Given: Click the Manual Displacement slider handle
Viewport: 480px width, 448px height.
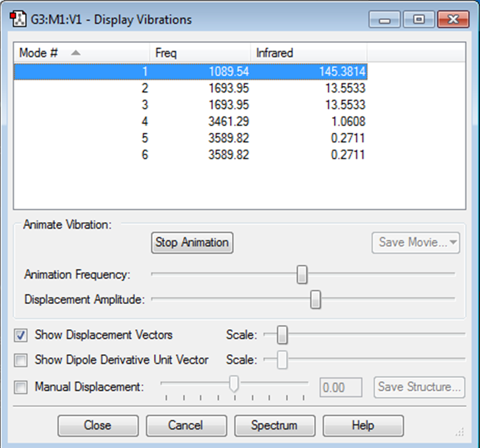Looking at the screenshot, I should [x=234, y=384].
